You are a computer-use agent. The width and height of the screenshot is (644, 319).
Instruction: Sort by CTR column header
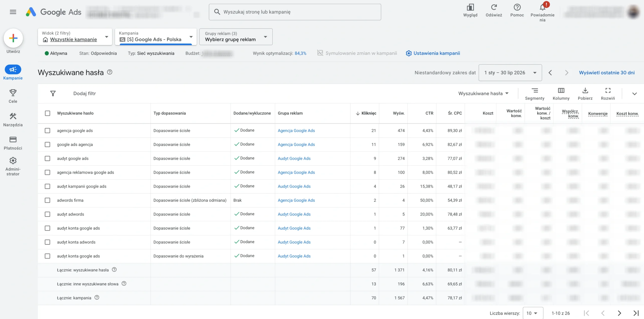429,113
